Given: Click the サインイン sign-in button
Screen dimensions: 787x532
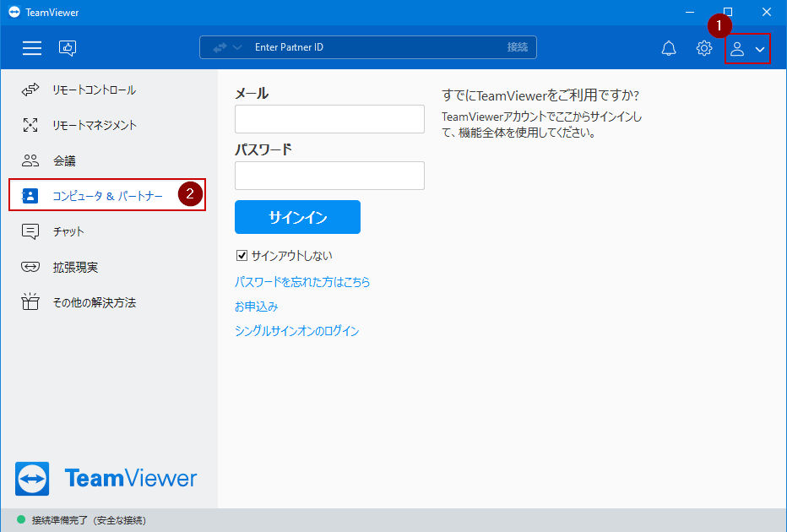Looking at the screenshot, I should (x=297, y=217).
